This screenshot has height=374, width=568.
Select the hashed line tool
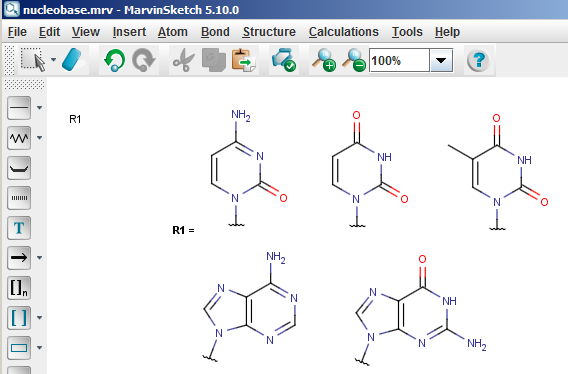pos(19,198)
